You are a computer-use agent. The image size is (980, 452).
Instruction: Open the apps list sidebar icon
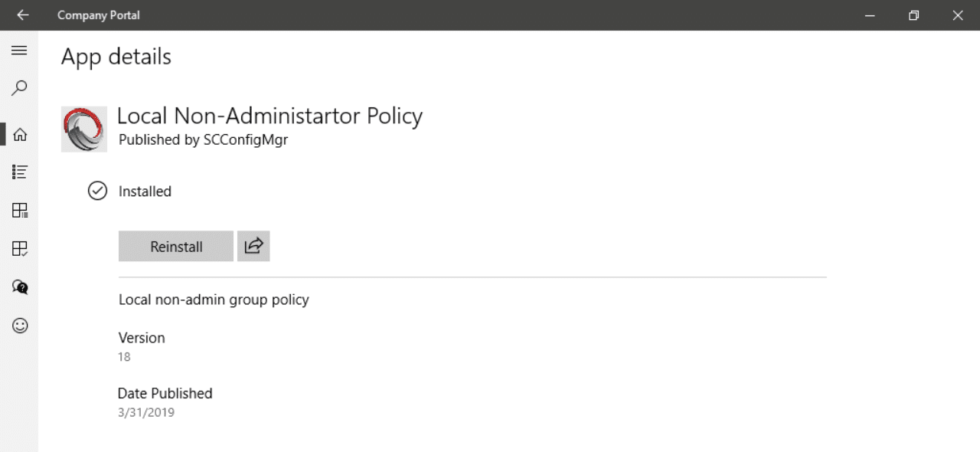tap(20, 172)
